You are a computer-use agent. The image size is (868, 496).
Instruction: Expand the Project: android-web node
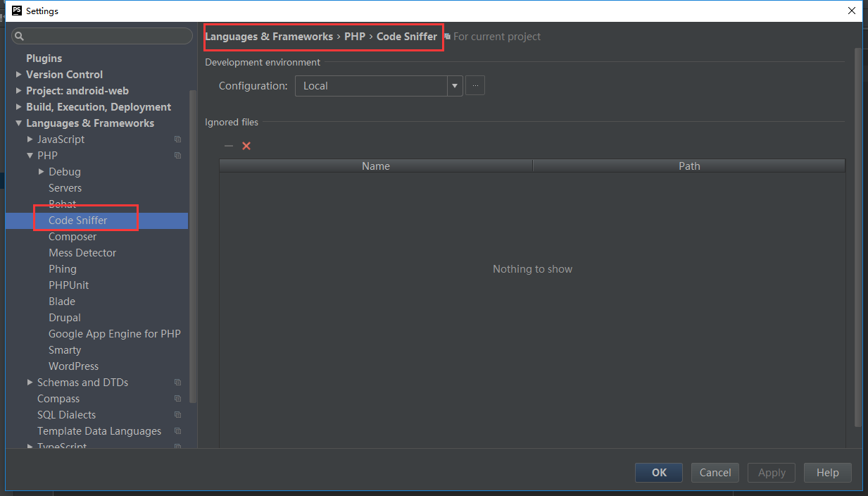(x=18, y=91)
